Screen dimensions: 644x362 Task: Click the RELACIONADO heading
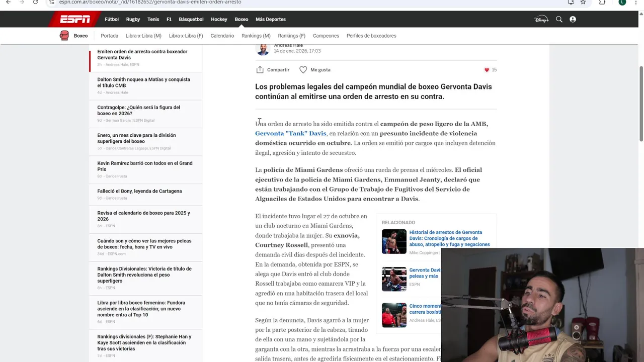(x=398, y=222)
